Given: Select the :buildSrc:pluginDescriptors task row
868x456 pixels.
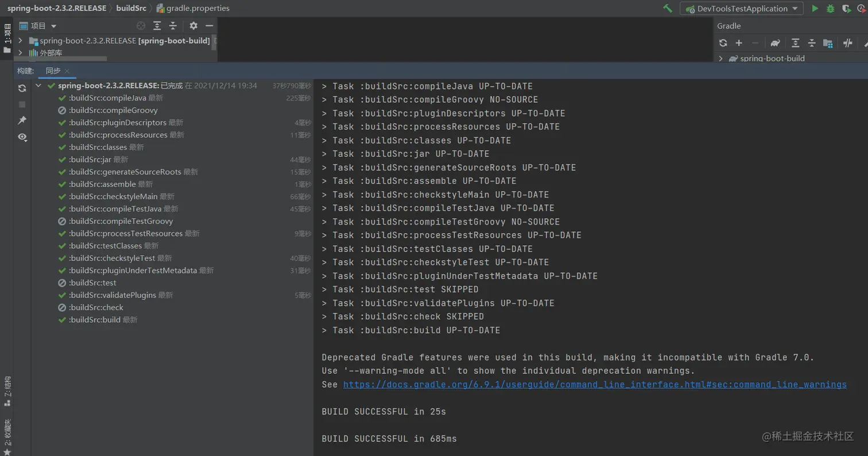Looking at the screenshot, I should pyautogui.click(x=172, y=122).
